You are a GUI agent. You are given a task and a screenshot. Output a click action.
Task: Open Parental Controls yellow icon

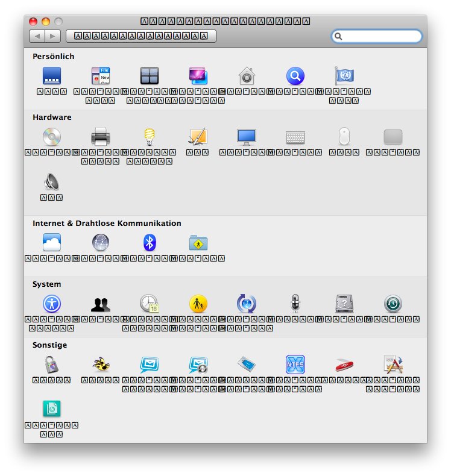[x=198, y=304]
